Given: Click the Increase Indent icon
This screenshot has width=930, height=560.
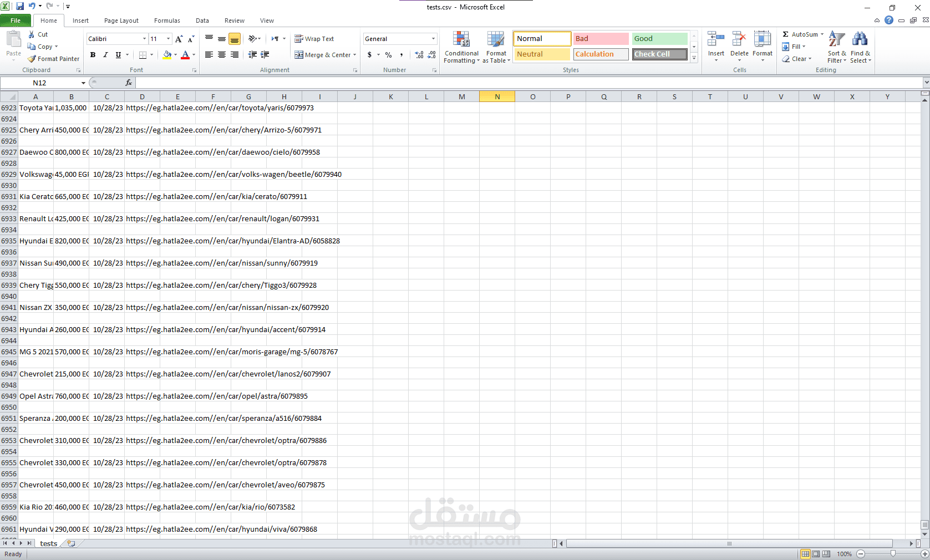Looking at the screenshot, I should (265, 55).
